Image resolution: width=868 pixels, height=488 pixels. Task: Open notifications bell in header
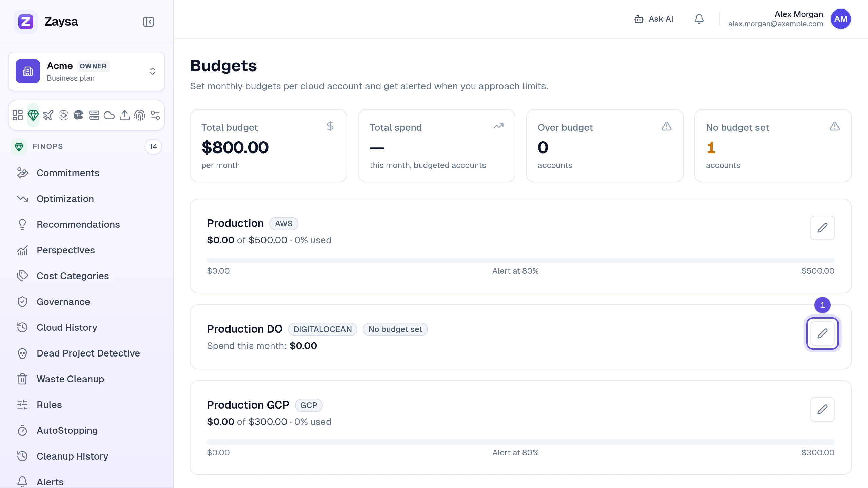pos(699,19)
